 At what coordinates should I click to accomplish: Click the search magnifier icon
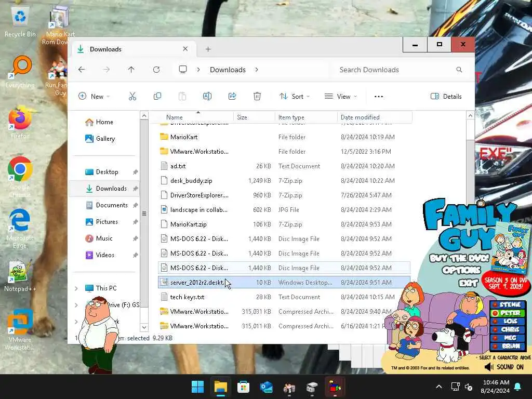pyautogui.click(x=459, y=70)
